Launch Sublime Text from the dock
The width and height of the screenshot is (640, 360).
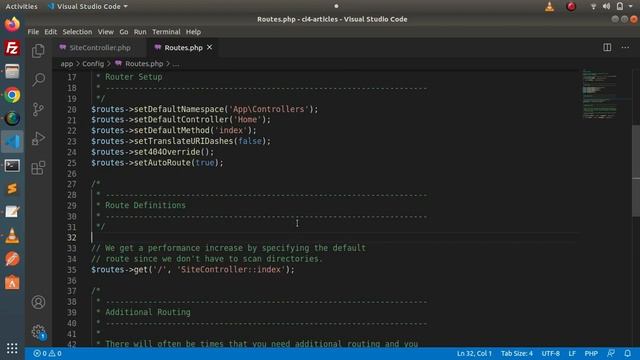(x=12, y=189)
